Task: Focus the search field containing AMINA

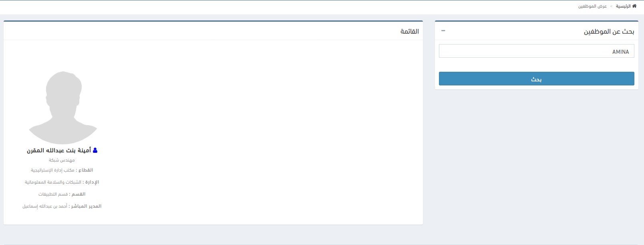Action: click(x=536, y=51)
